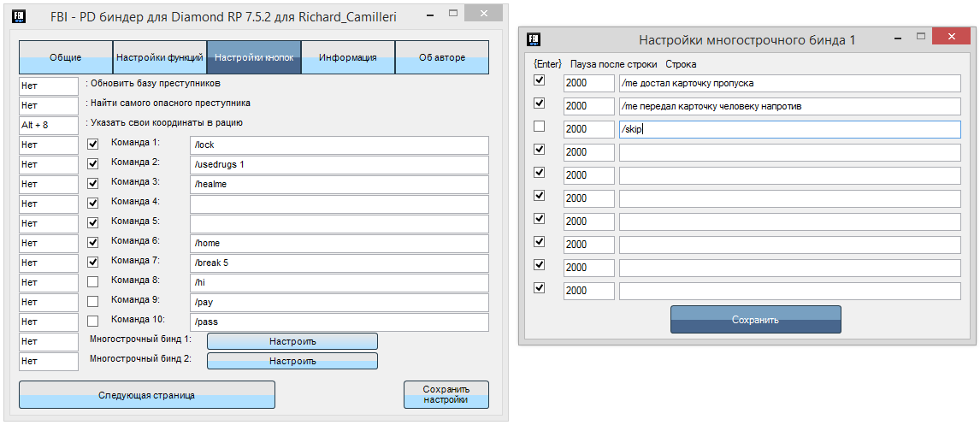Click the /home command field
The height and width of the screenshot is (425, 980).
pos(339,244)
